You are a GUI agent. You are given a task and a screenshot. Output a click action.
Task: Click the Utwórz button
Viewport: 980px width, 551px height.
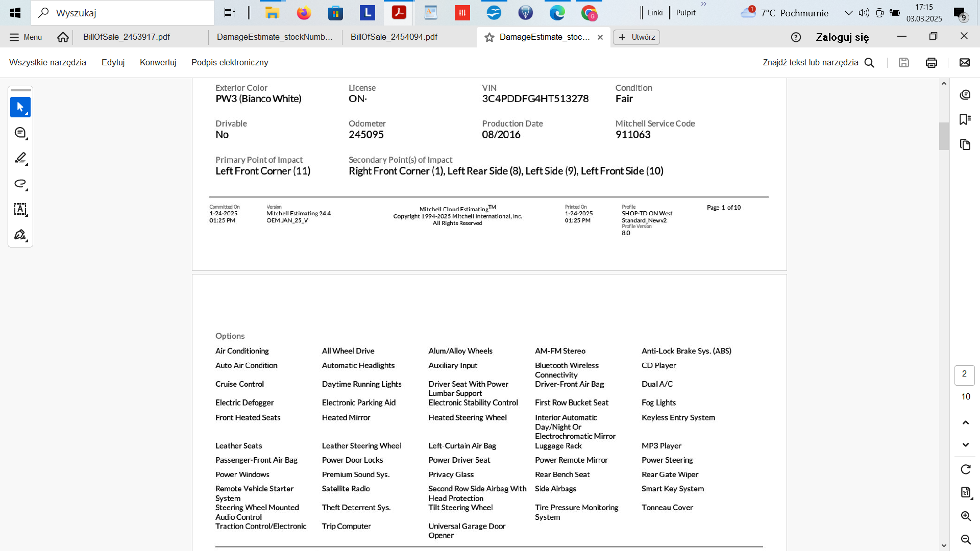coord(636,37)
